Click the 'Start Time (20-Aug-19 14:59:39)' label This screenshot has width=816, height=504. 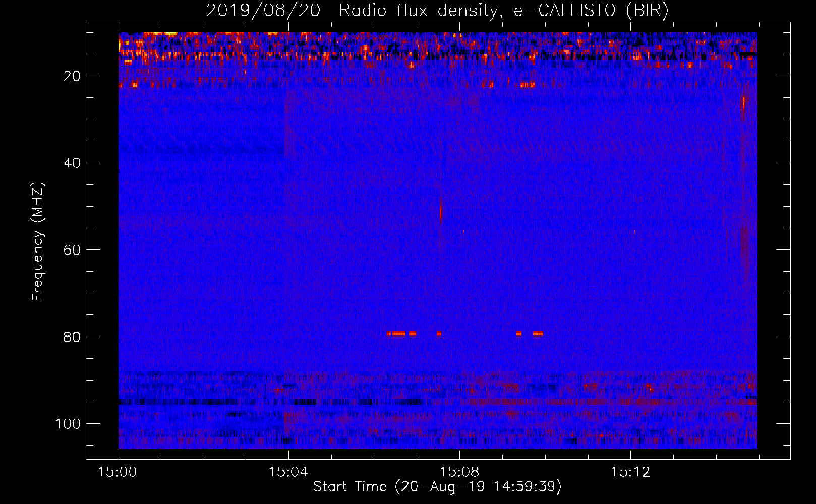(437, 487)
